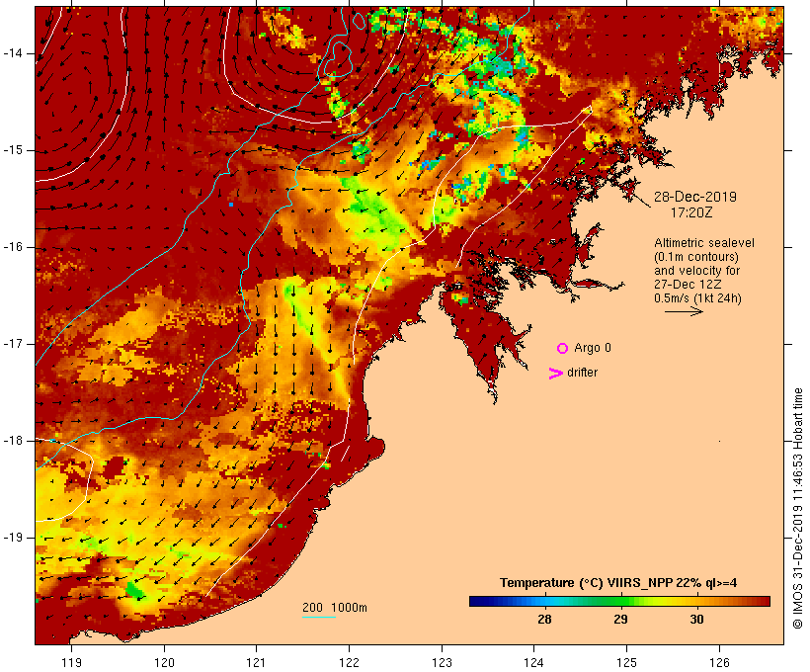Click the '30' color bar tick label
Image resolution: width=810 pixels, height=672 pixels.
coord(696,620)
